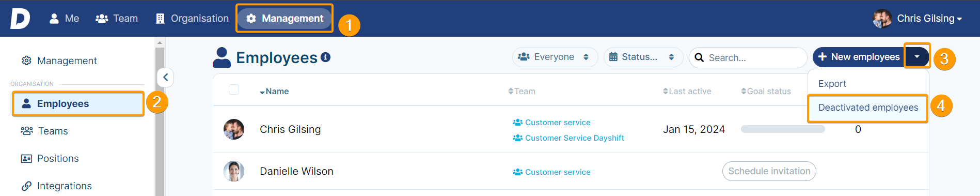Click Danielle Wilson's avatar
Image resolution: width=980 pixels, height=196 pixels.
[234, 171]
